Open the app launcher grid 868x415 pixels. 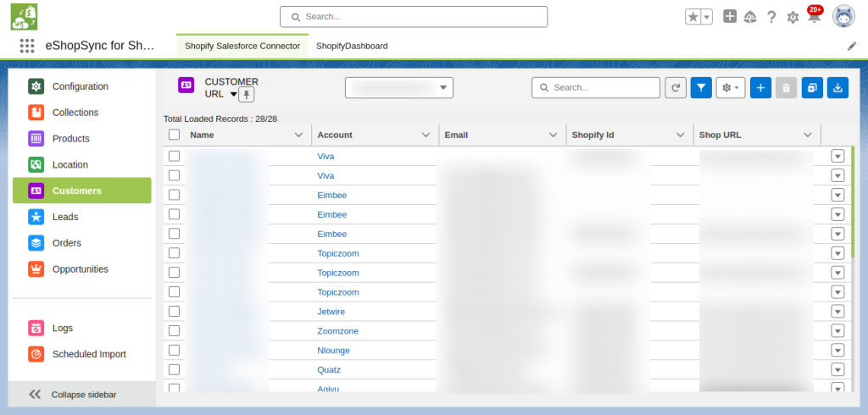tap(26, 46)
